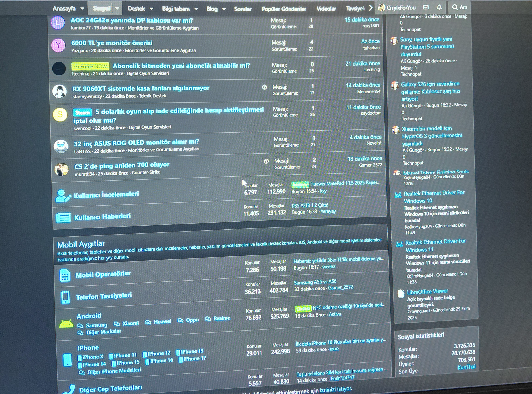Open the Blog menu item
The width and height of the screenshot is (532, 394).
212,9
